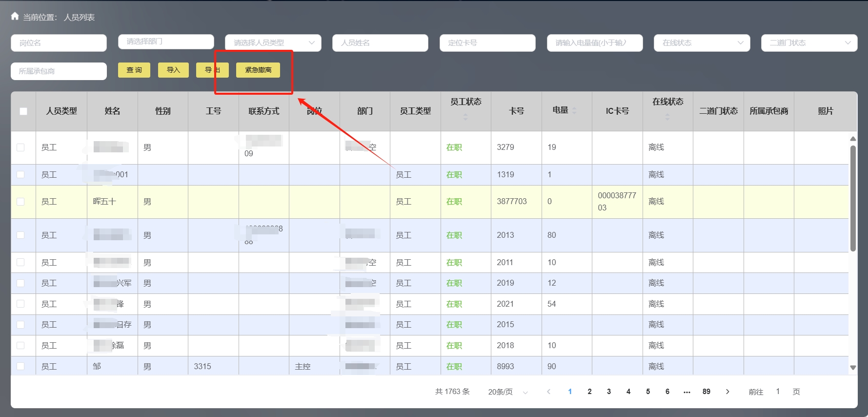Expand the 在线状态 filter dropdown

click(702, 43)
